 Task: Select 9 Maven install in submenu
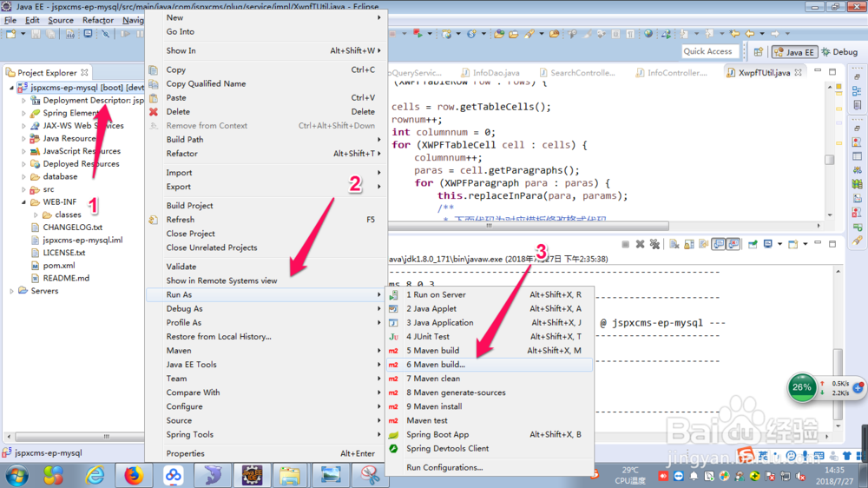point(490,406)
